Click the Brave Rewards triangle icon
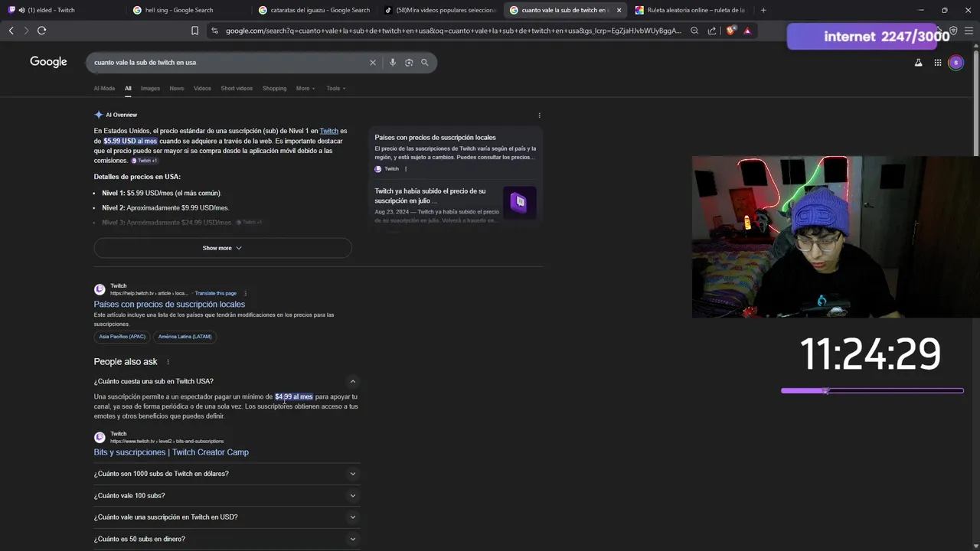Viewport: 980px width, 551px height. point(747,31)
